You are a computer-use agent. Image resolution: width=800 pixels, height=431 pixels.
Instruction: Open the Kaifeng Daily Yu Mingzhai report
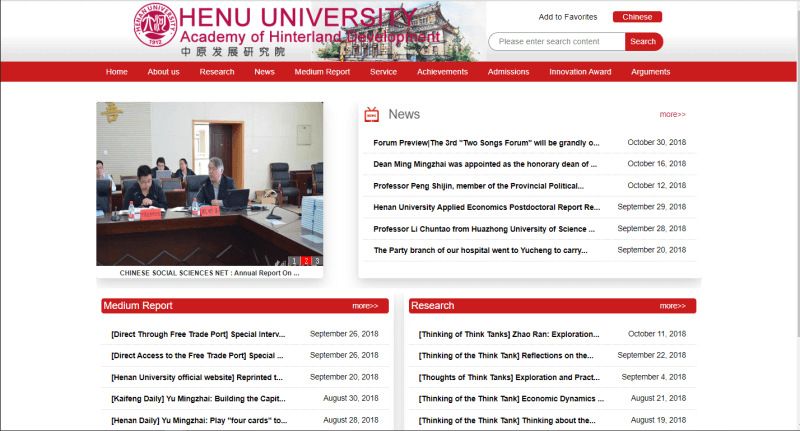coord(197,399)
